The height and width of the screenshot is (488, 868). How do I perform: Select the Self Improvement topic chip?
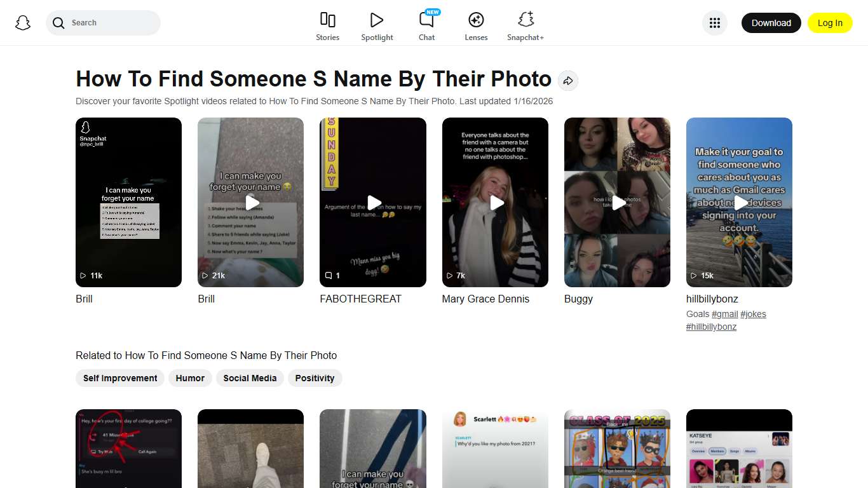(x=119, y=378)
